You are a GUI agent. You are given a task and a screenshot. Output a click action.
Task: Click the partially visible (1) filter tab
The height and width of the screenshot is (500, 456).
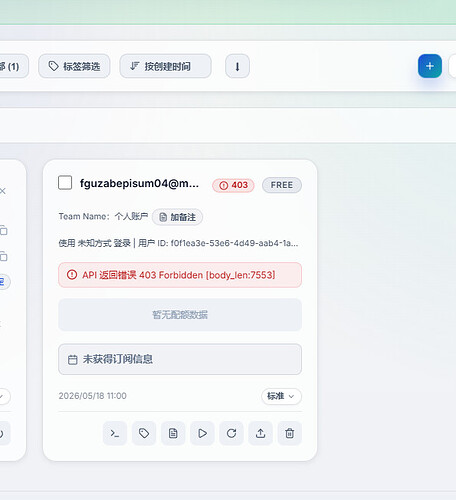coord(13,66)
